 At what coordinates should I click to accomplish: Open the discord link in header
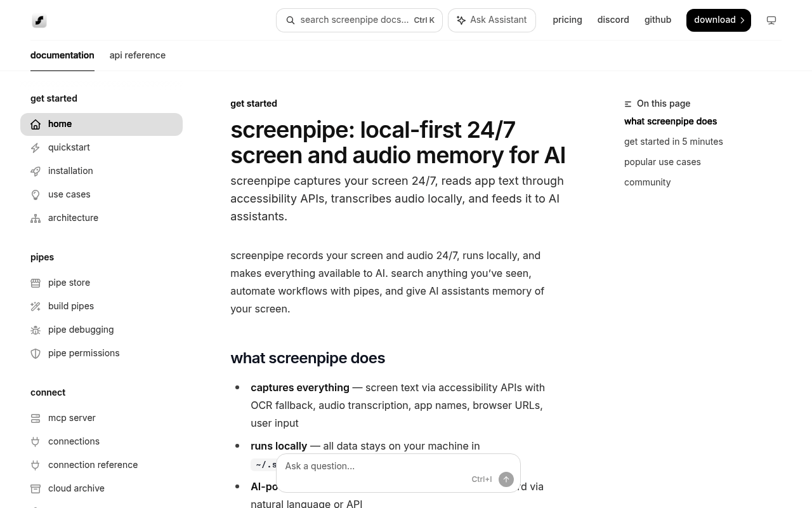click(613, 20)
